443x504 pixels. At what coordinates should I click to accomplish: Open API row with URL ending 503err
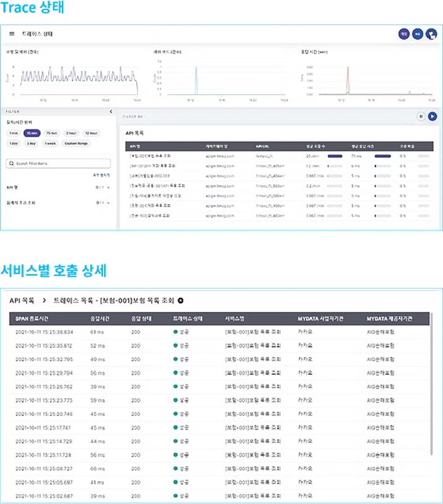tap(279, 186)
